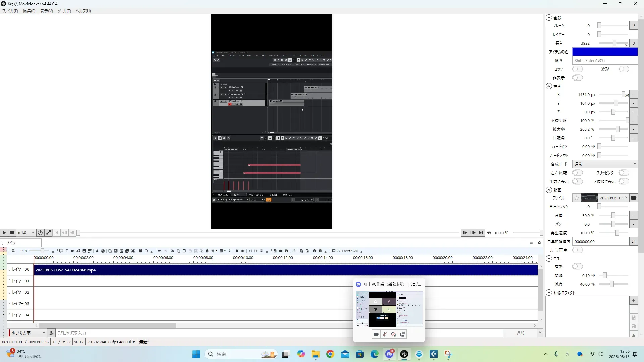
Task: Enable the 左右反転 flip switch
Action: [577, 173]
